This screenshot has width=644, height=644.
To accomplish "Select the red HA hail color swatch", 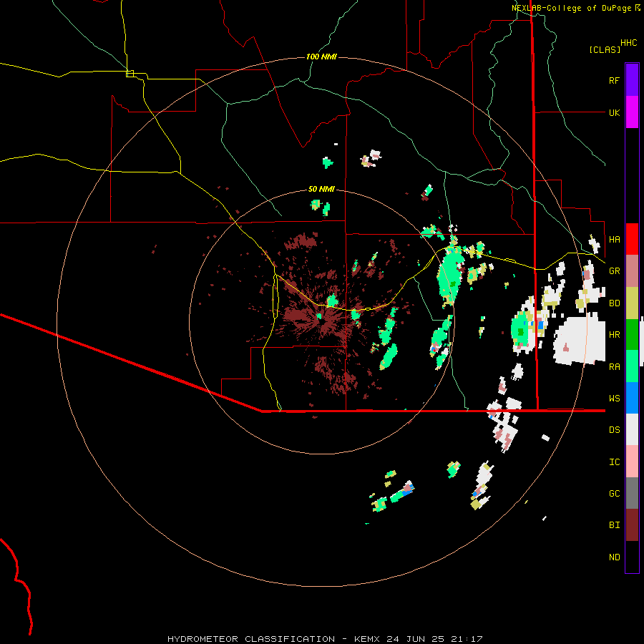I will pyautogui.click(x=632, y=239).
